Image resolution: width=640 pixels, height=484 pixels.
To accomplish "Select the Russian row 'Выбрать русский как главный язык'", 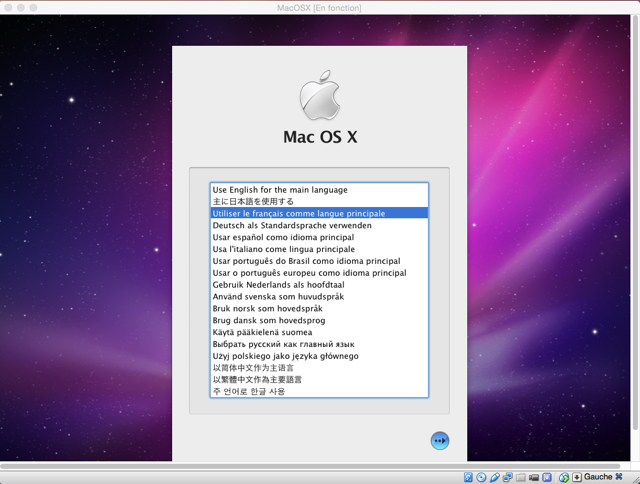I will click(x=319, y=344).
